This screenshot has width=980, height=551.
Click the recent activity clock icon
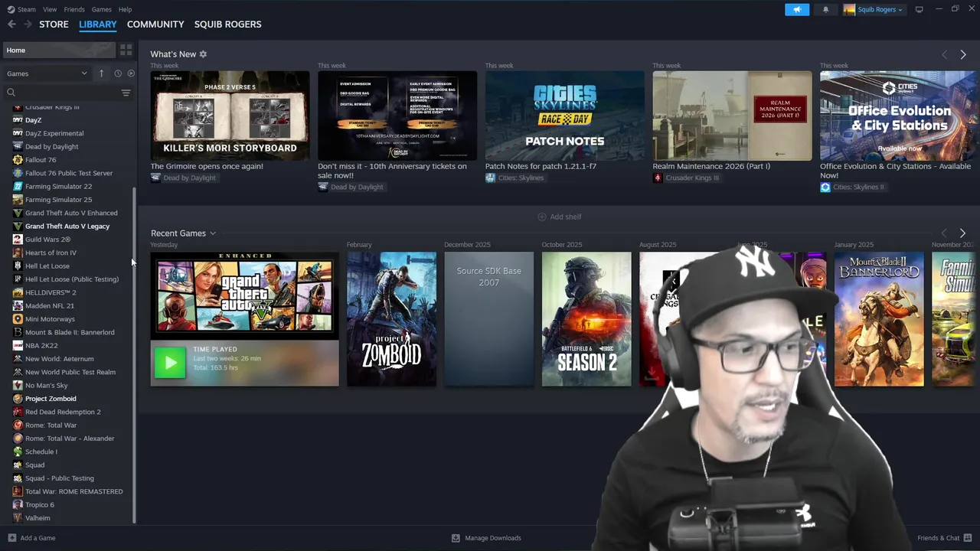pyautogui.click(x=118, y=73)
